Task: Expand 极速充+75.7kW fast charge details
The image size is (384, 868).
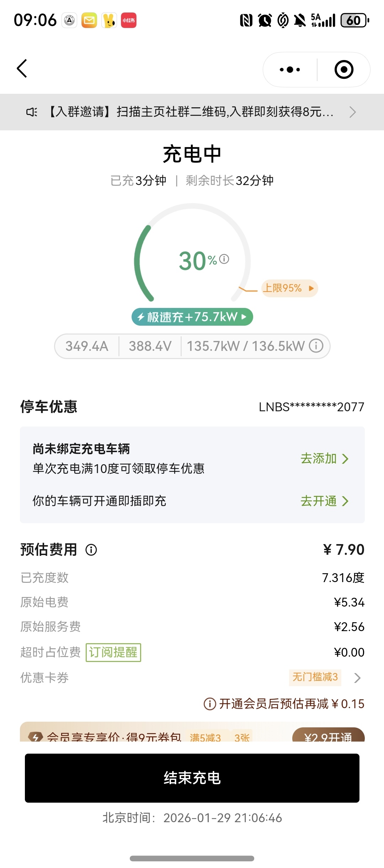Action: [x=192, y=317]
